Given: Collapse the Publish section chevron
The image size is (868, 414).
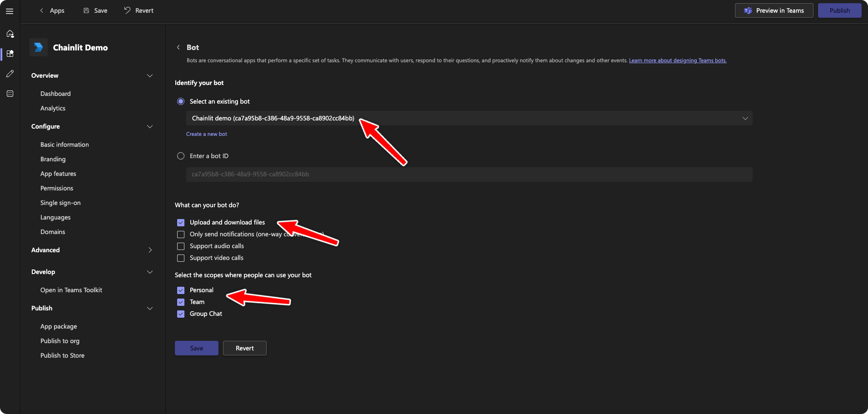Looking at the screenshot, I should [150, 308].
